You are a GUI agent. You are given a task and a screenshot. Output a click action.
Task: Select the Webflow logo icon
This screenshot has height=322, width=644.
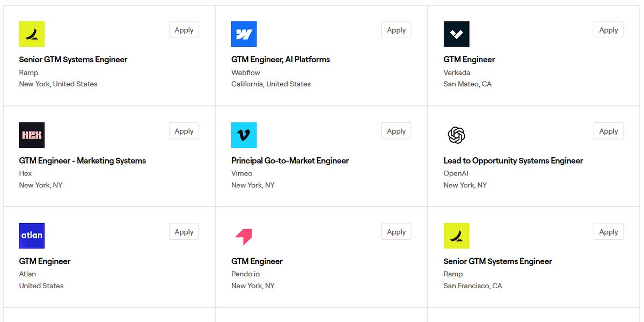[x=244, y=34]
